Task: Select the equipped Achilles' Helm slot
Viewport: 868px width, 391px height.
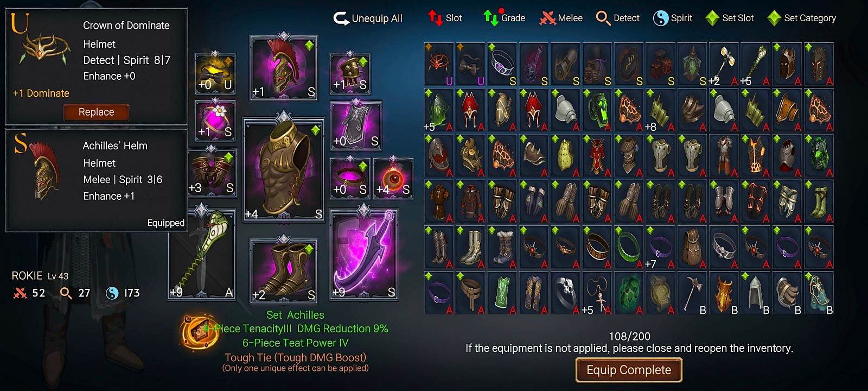Action: coord(283,68)
